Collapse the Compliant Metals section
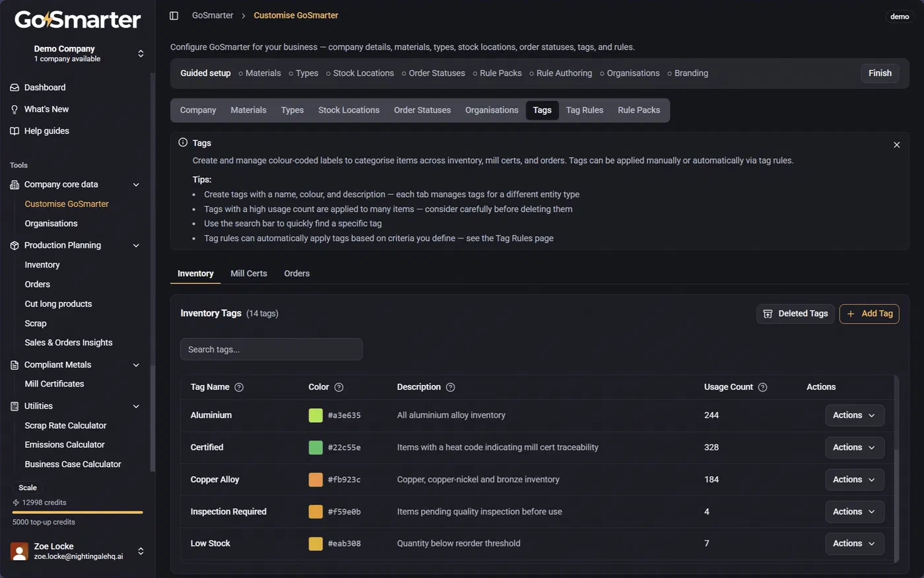924x578 pixels. 136,365
